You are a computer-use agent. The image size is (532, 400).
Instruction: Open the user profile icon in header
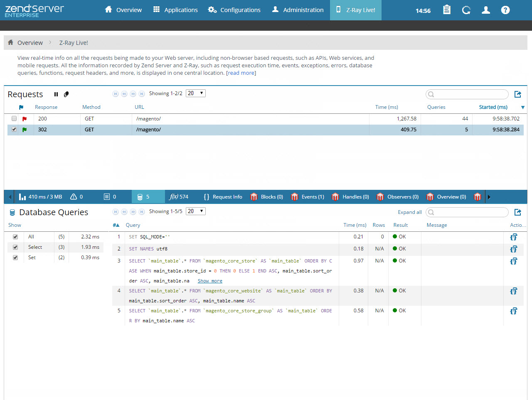click(x=485, y=10)
